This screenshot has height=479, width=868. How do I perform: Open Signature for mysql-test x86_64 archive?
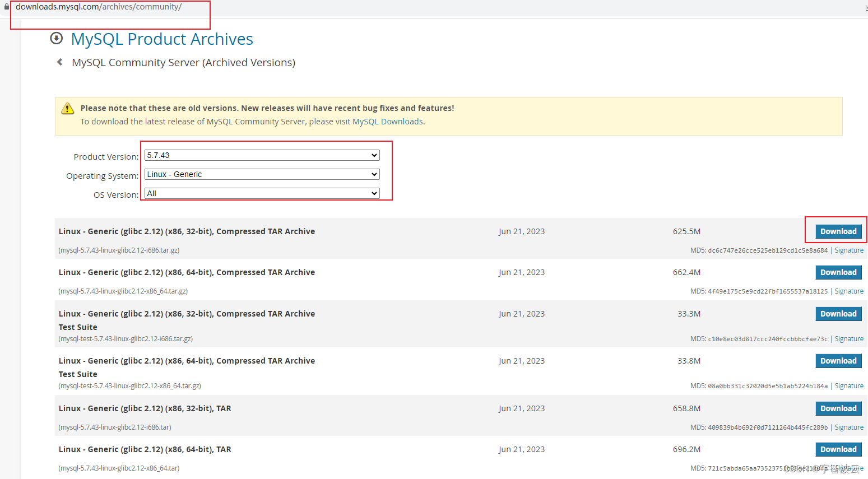pyautogui.click(x=849, y=386)
